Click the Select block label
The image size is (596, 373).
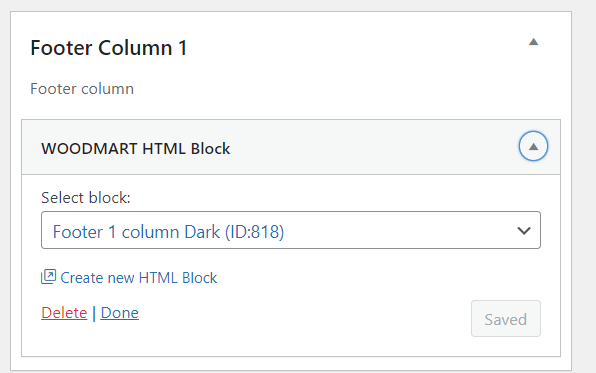[x=86, y=198]
